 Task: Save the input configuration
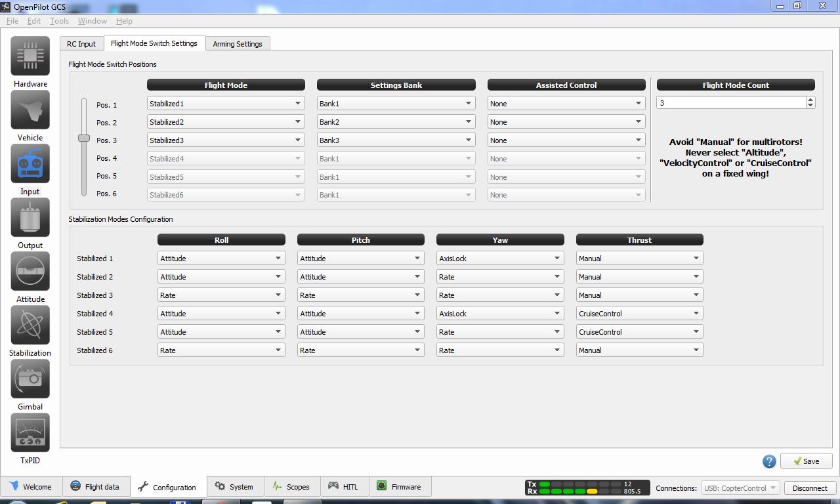pos(807,461)
